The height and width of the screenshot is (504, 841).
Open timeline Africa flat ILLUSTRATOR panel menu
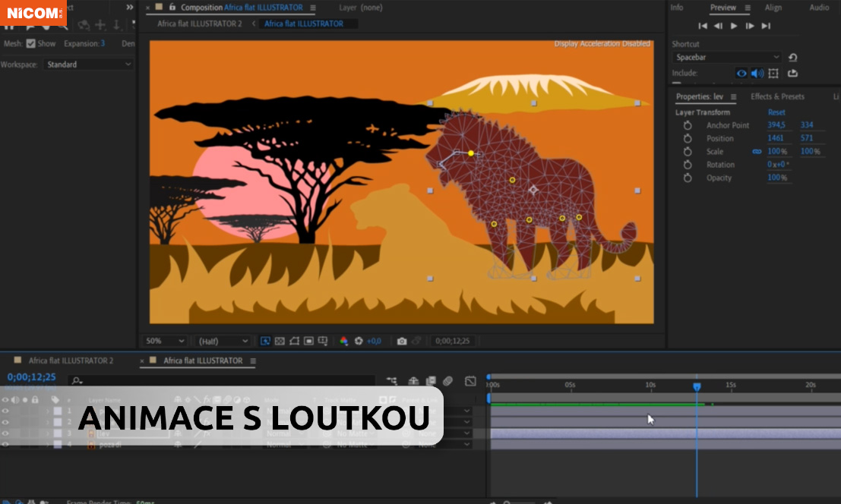coord(253,361)
